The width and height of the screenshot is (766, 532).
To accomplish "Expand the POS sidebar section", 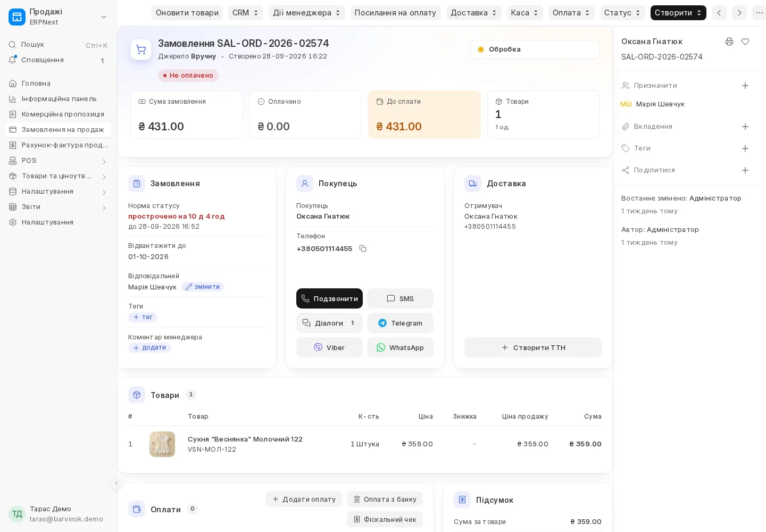I will coord(58,161).
